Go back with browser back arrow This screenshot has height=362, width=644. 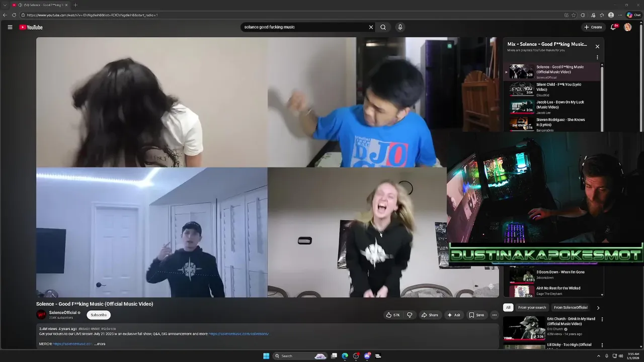[x=5, y=15]
